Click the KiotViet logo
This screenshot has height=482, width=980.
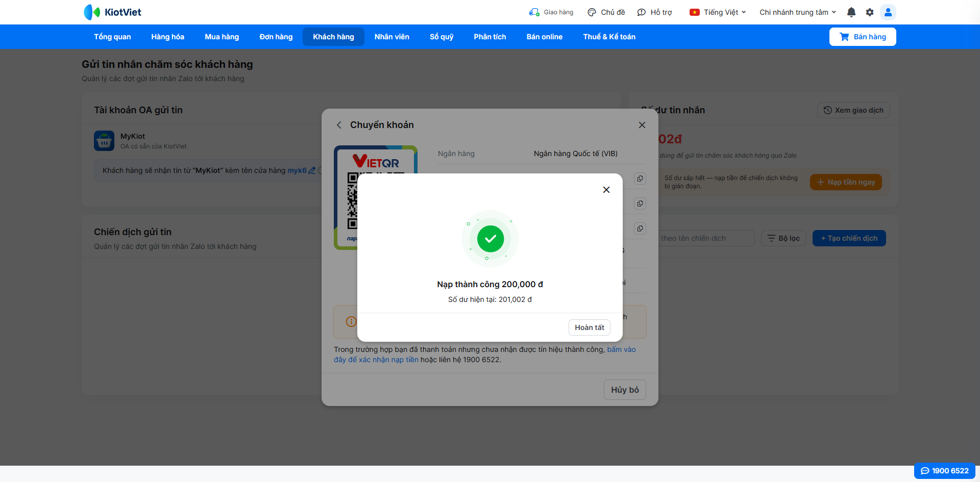tap(113, 12)
